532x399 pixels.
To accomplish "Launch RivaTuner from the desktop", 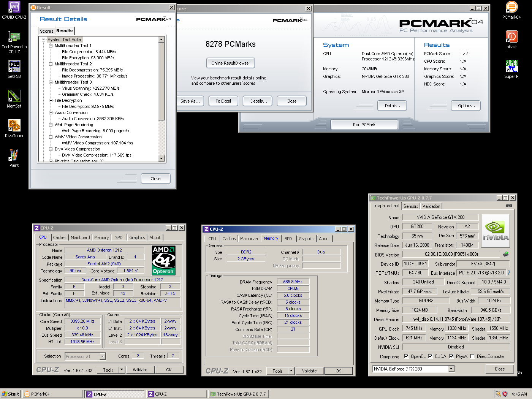I will (x=14, y=129).
